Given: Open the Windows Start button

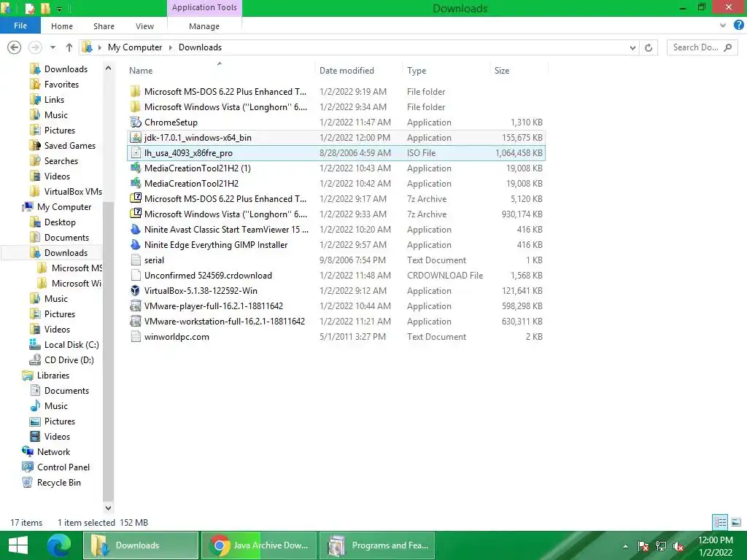Looking at the screenshot, I should point(18,545).
